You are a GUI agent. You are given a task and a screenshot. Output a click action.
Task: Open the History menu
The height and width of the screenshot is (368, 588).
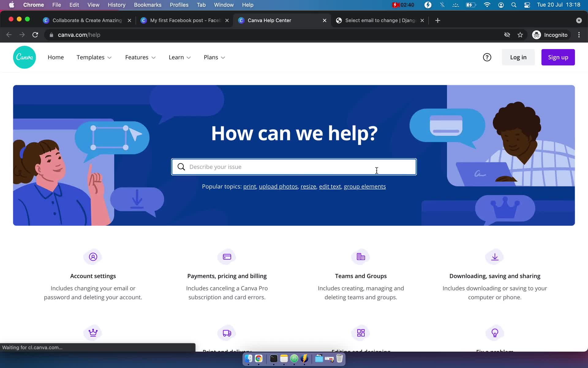pyautogui.click(x=116, y=5)
